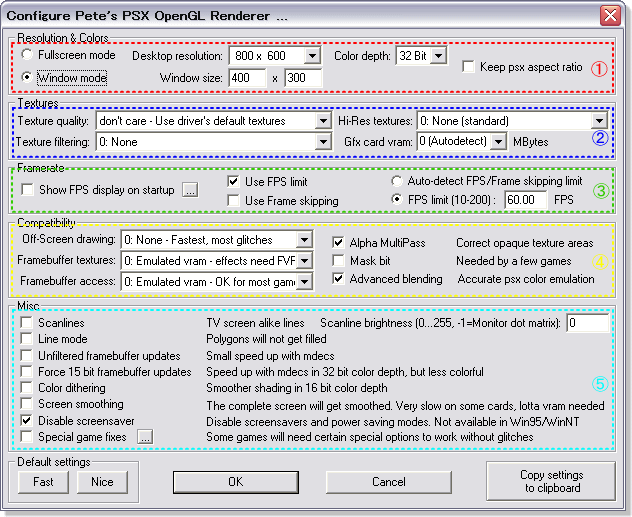Select FPS limit (10-200) radio button
632x517 pixels.
(x=397, y=199)
